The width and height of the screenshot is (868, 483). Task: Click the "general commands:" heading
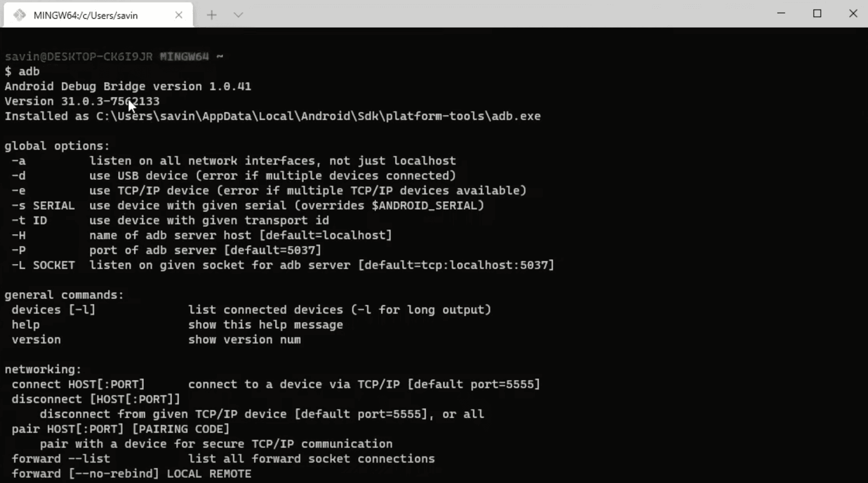tap(63, 294)
